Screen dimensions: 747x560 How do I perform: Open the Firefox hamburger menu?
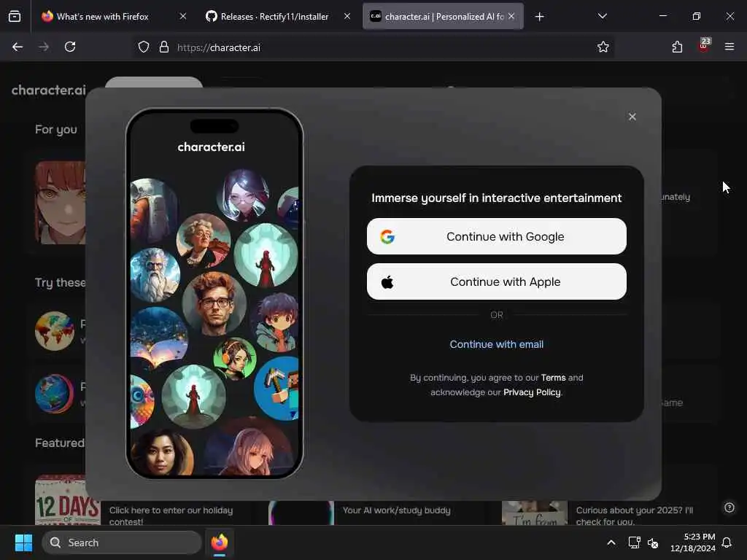click(x=729, y=47)
